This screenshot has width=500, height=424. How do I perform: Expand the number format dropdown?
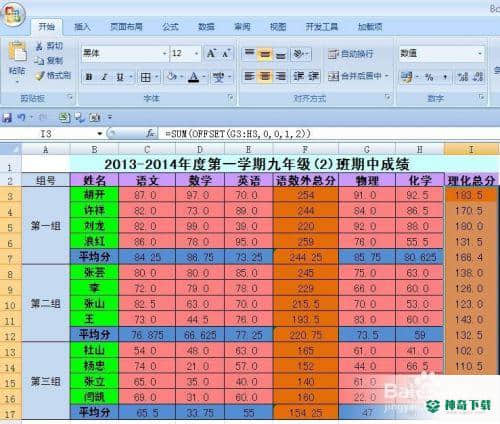[480, 53]
